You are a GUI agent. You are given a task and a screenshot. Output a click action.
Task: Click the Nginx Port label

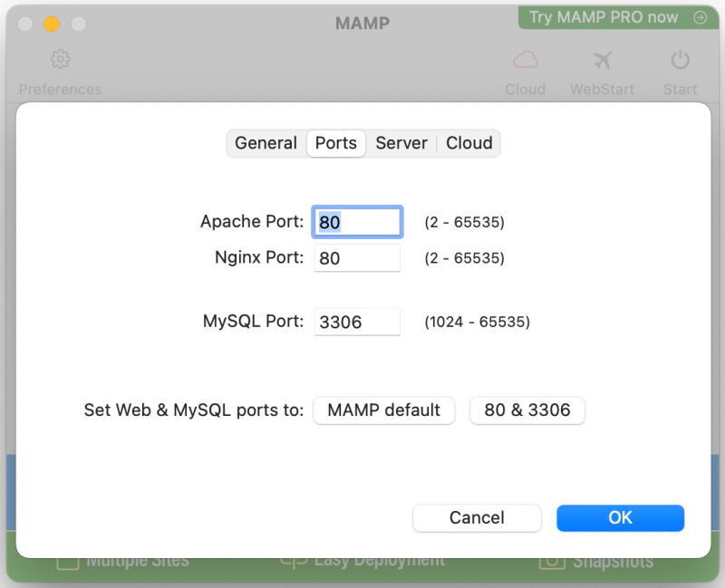tap(259, 257)
